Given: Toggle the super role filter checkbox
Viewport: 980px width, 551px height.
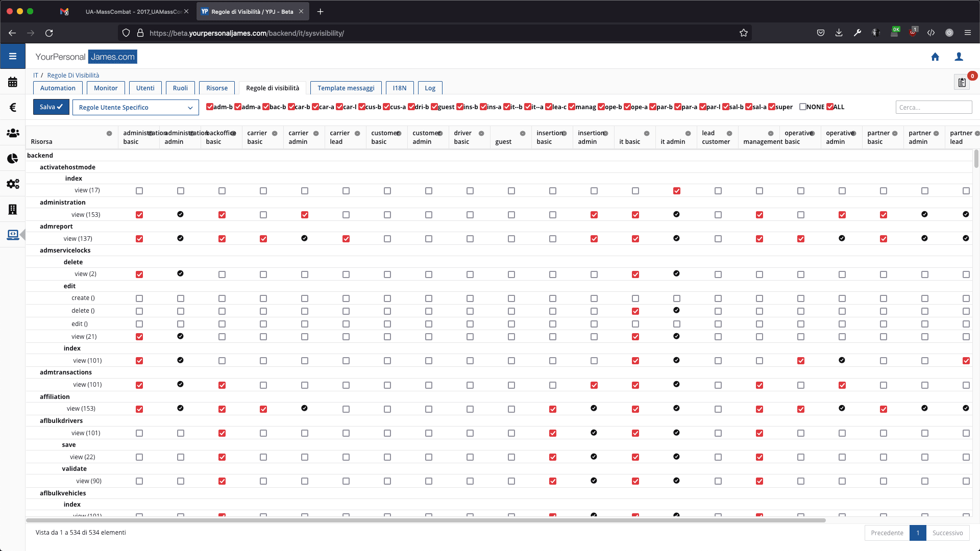Looking at the screenshot, I should coord(772,107).
